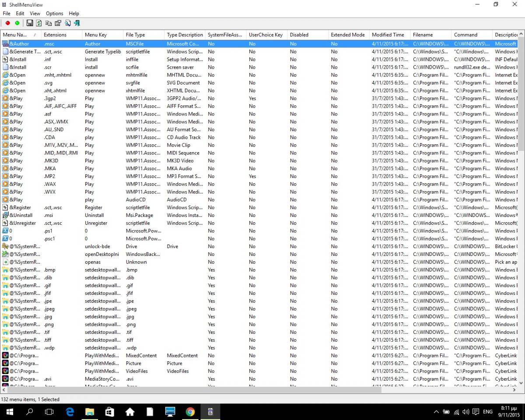This screenshot has width=525, height=420.
Task: Click the red Disable Selected Items icon
Action: coord(7,23)
